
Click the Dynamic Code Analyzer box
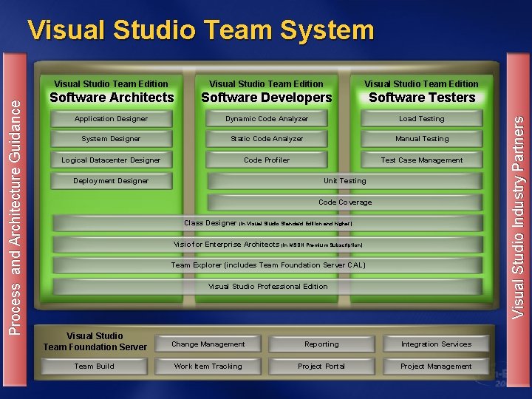(x=267, y=119)
